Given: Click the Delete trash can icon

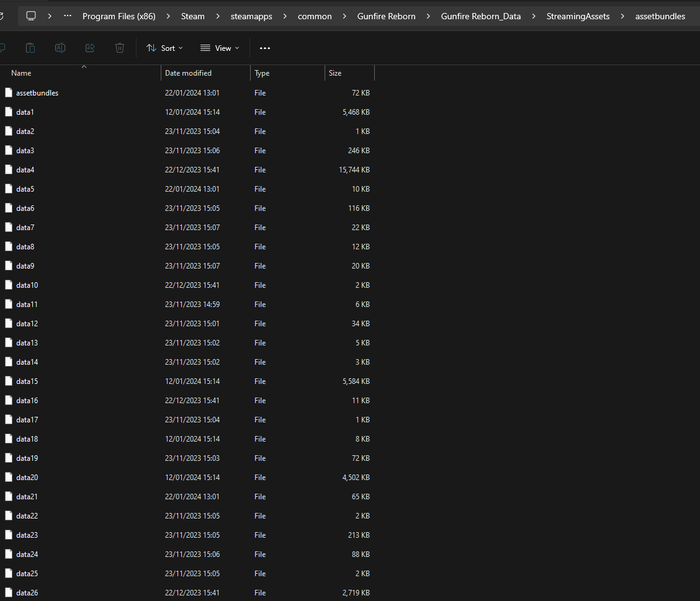Looking at the screenshot, I should tap(120, 48).
